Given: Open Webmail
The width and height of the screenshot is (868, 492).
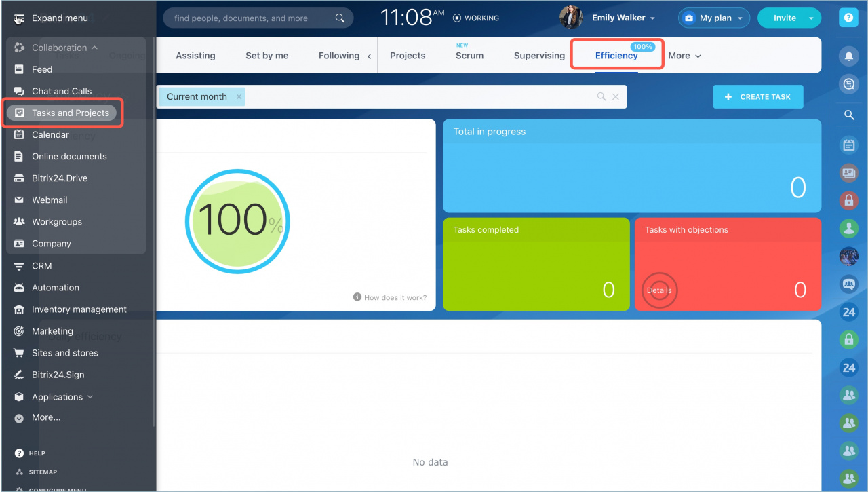Looking at the screenshot, I should (50, 200).
